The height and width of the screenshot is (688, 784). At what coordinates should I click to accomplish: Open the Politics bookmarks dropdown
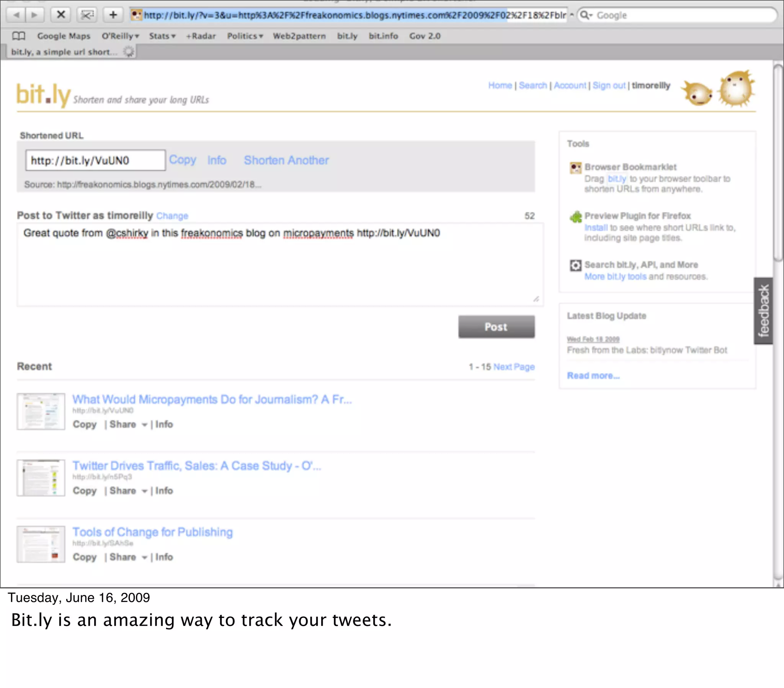[245, 36]
